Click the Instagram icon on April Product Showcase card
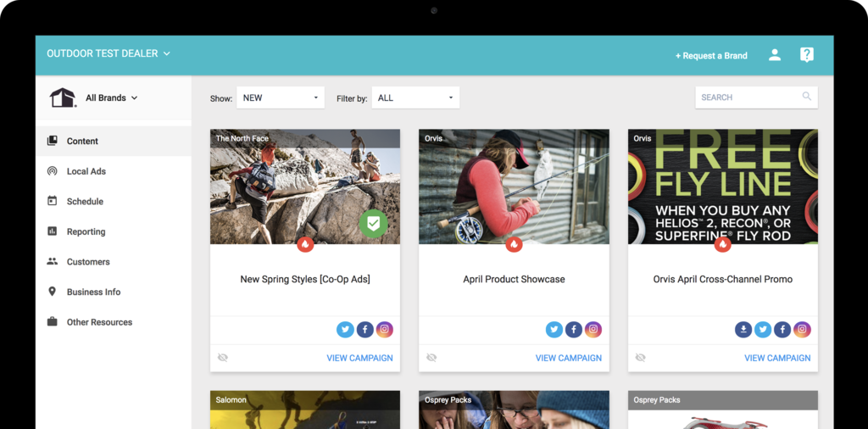 593,330
